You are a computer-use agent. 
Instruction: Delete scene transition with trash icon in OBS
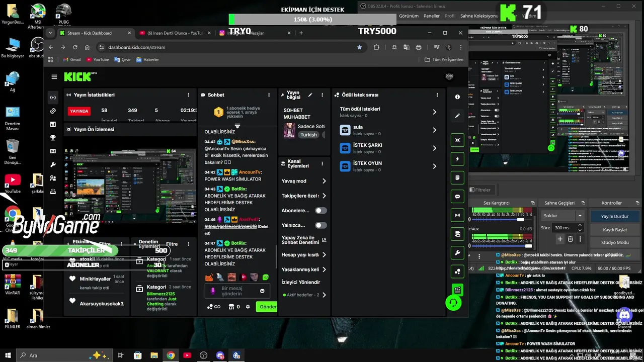[x=570, y=239]
